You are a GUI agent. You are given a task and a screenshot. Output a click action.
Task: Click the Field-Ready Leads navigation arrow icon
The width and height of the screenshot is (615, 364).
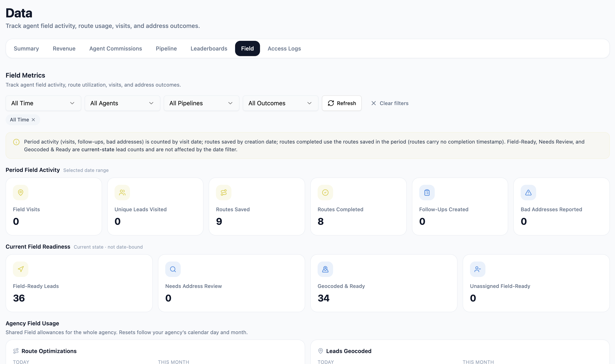21,269
